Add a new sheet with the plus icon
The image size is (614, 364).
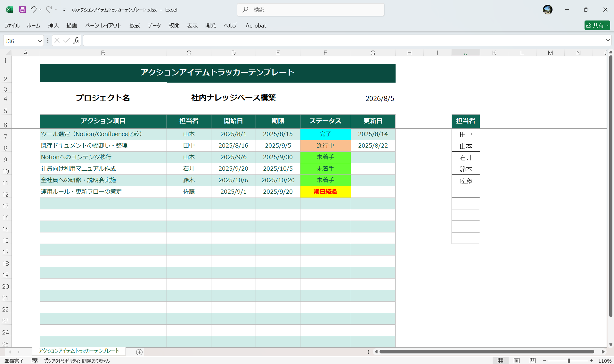coord(139,352)
